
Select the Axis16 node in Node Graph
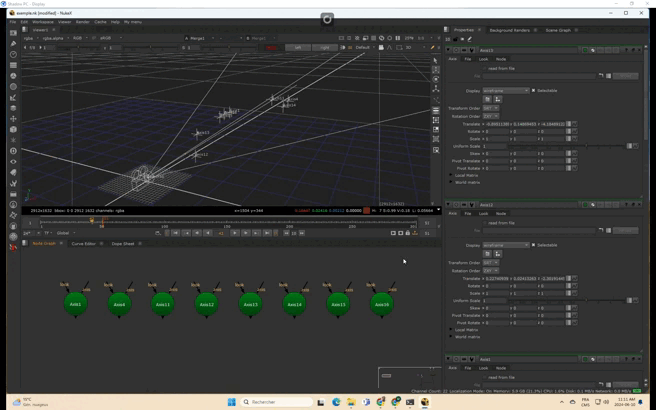382,304
